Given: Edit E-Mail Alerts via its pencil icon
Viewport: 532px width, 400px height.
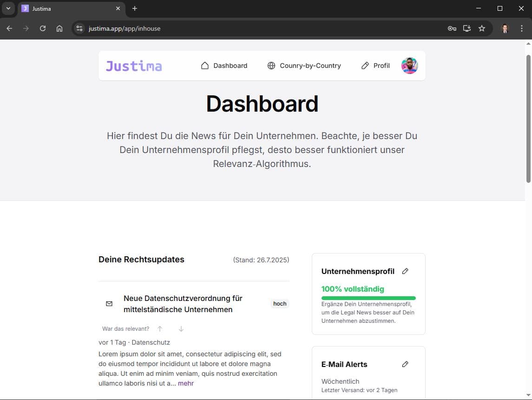Looking at the screenshot, I should (x=405, y=364).
